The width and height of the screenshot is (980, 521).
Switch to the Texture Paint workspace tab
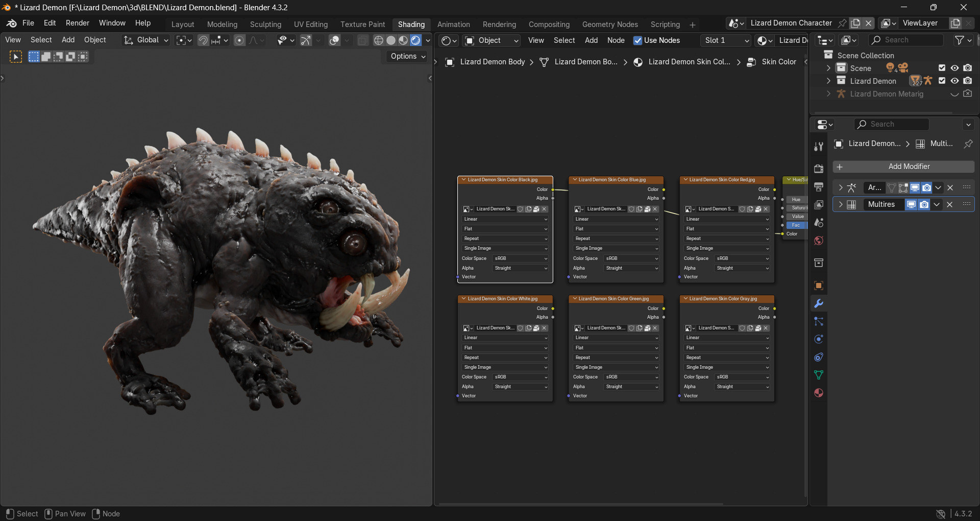tap(363, 25)
